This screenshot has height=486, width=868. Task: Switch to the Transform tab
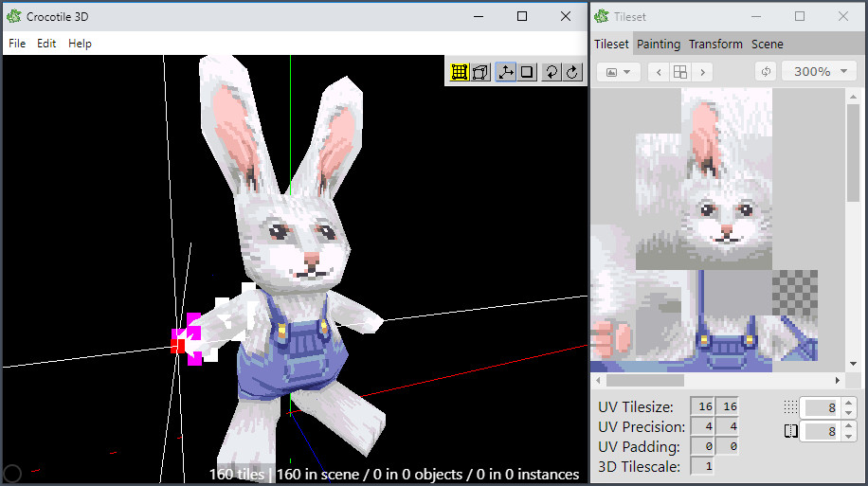(x=715, y=44)
